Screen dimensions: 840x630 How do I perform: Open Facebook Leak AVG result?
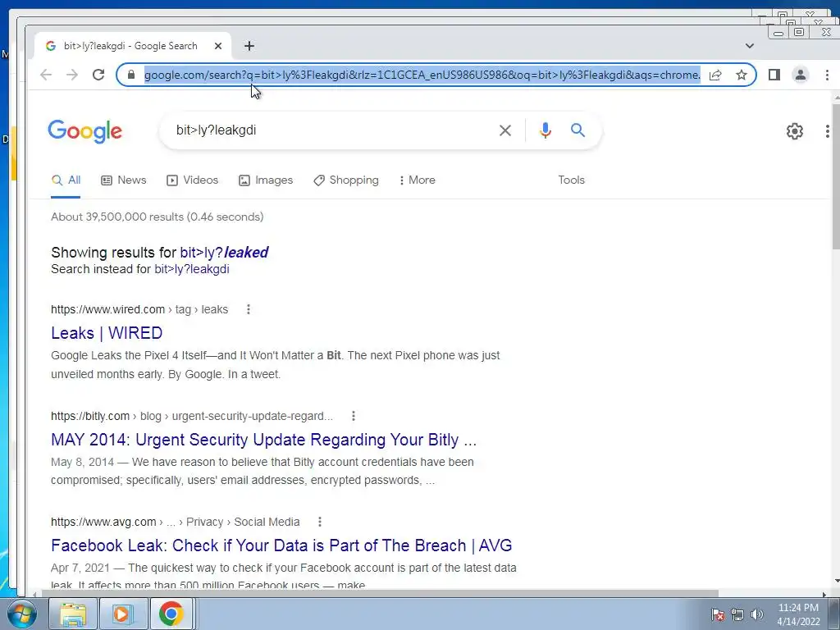[281, 546]
